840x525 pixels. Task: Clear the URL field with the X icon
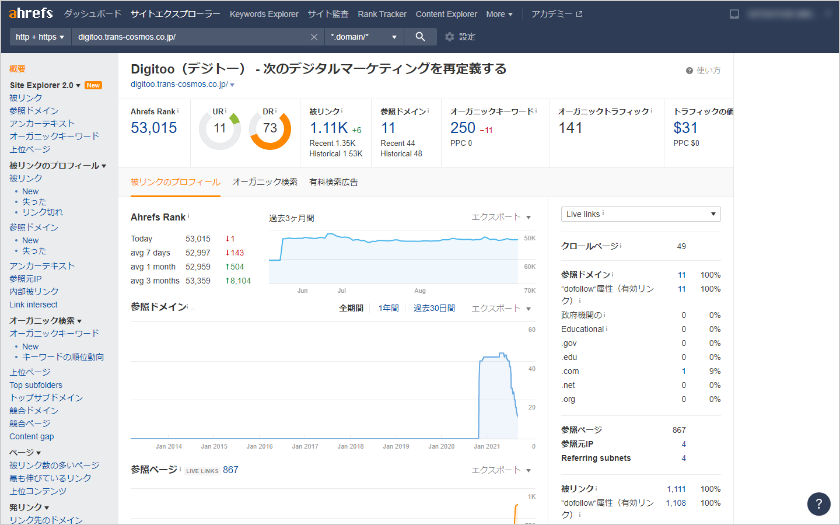[x=314, y=37]
